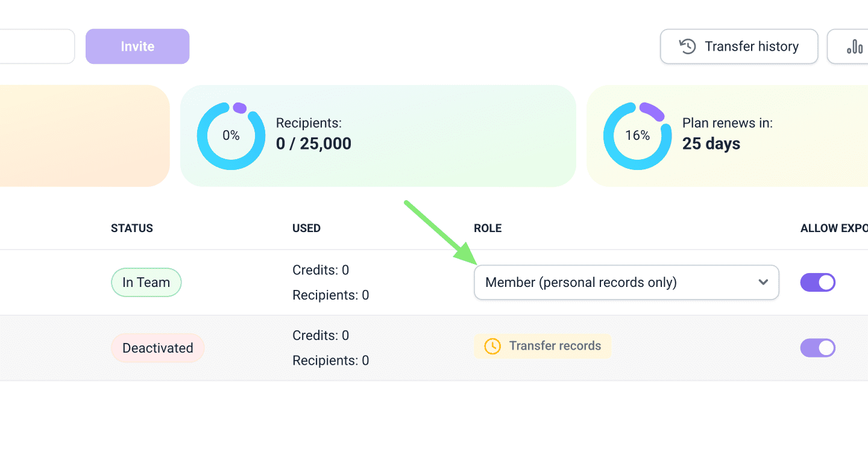
Task: Click the Transfer records badge
Action: pos(542,346)
